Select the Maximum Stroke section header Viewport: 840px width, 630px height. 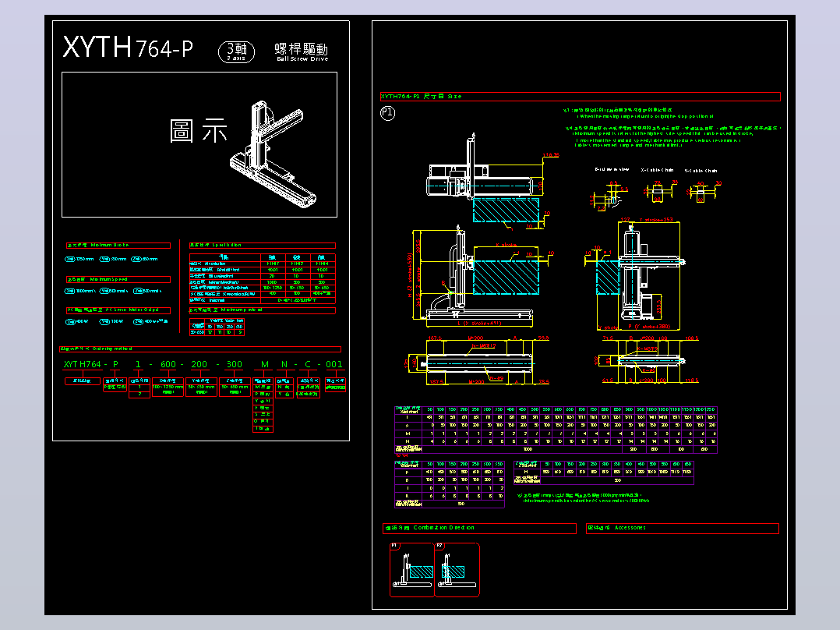pos(118,245)
